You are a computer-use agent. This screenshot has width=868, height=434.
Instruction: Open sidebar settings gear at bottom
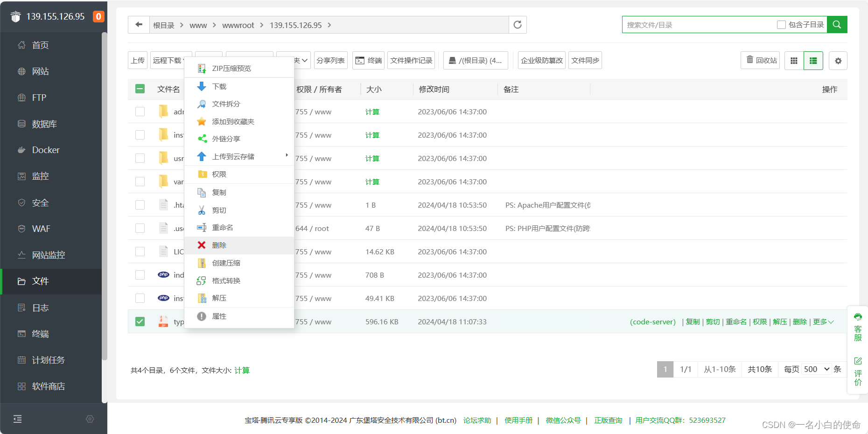pyautogui.click(x=90, y=419)
